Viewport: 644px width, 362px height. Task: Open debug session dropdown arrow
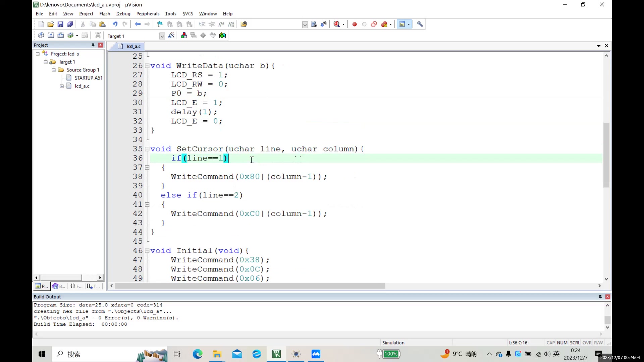coord(343,24)
